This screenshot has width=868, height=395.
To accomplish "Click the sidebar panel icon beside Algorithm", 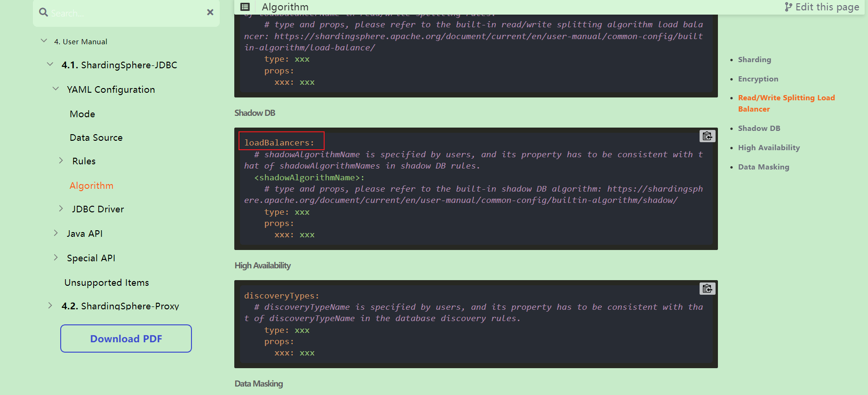I will point(245,7).
